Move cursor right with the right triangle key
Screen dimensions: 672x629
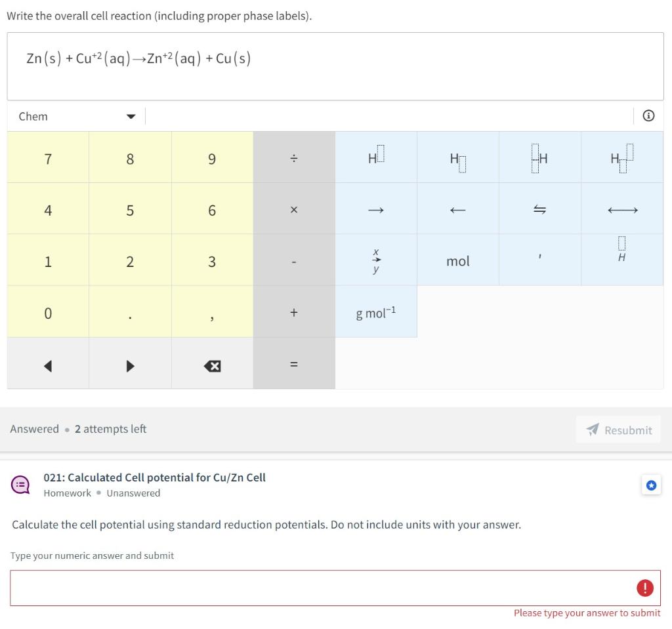coord(129,365)
